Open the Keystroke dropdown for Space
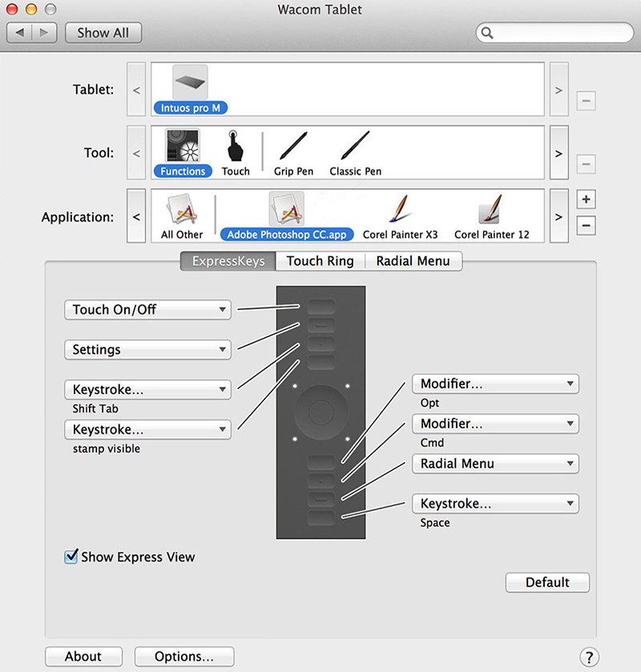 click(x=495, y=503)
